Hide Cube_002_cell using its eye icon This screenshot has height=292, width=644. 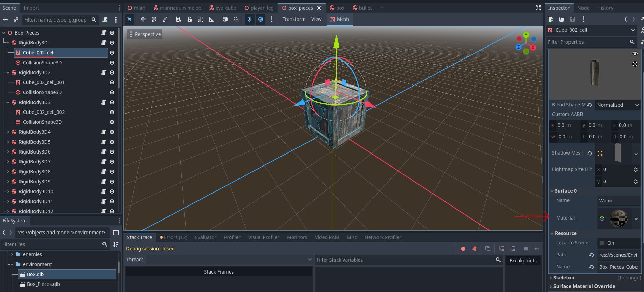pyautogui.click(x=112, y=53)
